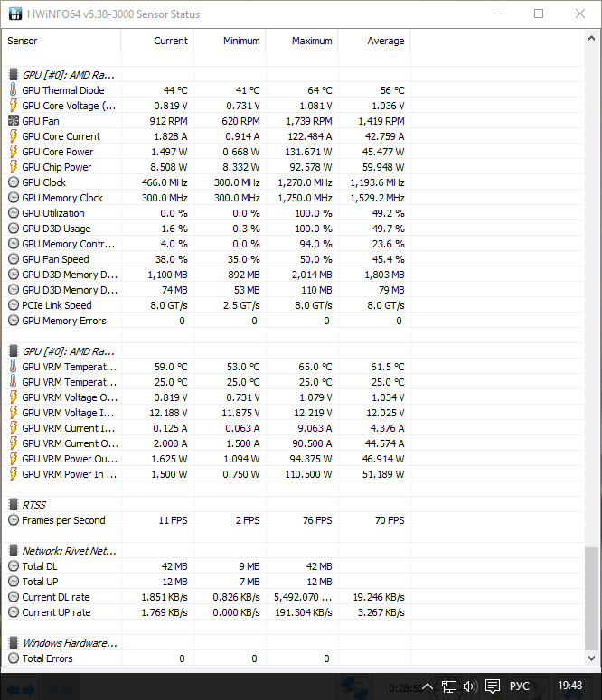Click the clock icon beside GPU Clock
The image size is (602, 700).
click(x=14, y=182)
